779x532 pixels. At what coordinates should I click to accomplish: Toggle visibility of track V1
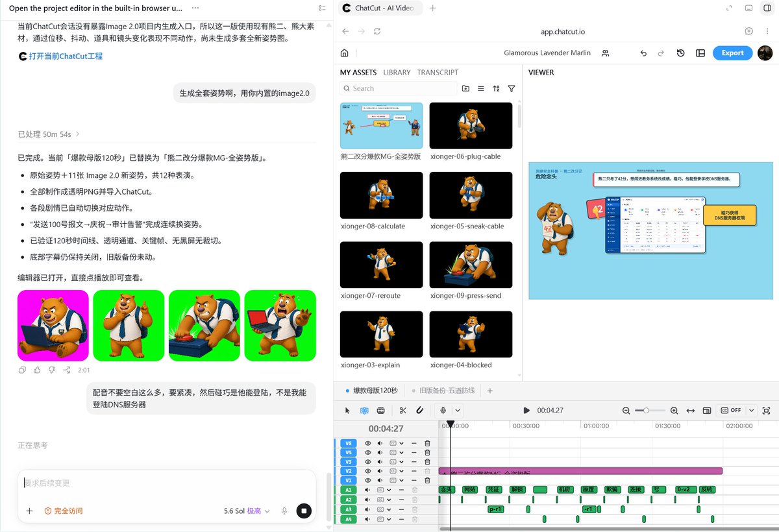click(367, 481)
